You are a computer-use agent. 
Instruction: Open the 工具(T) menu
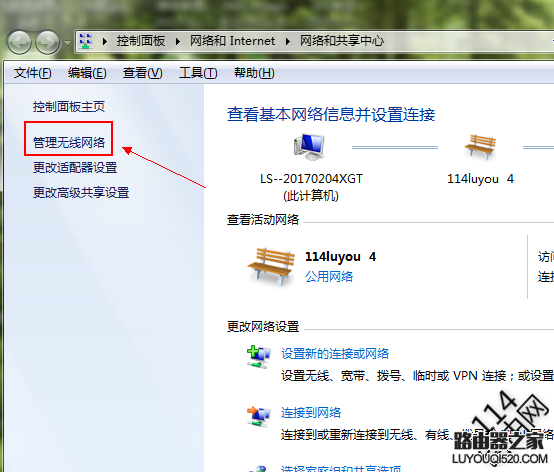[198, 73]
